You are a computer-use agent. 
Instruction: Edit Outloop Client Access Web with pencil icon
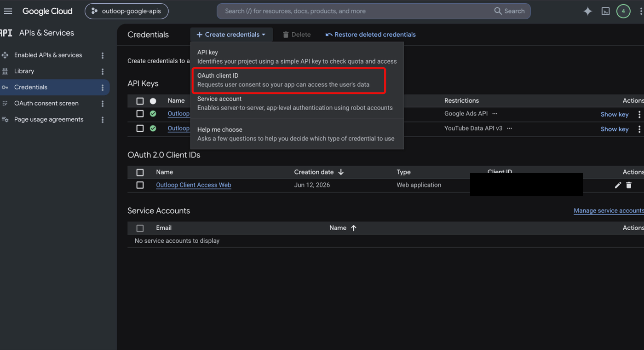(x=618, y=185)
